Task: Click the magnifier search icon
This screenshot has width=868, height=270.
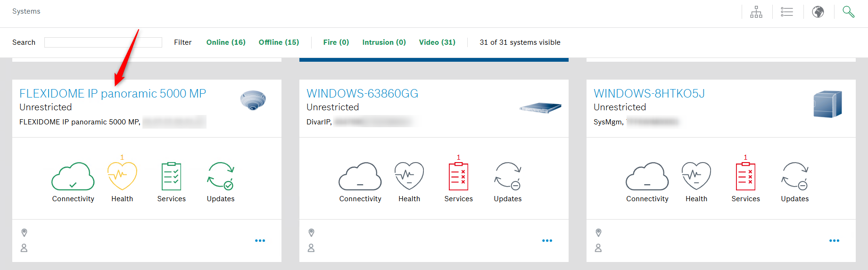Action: point(848,12)
